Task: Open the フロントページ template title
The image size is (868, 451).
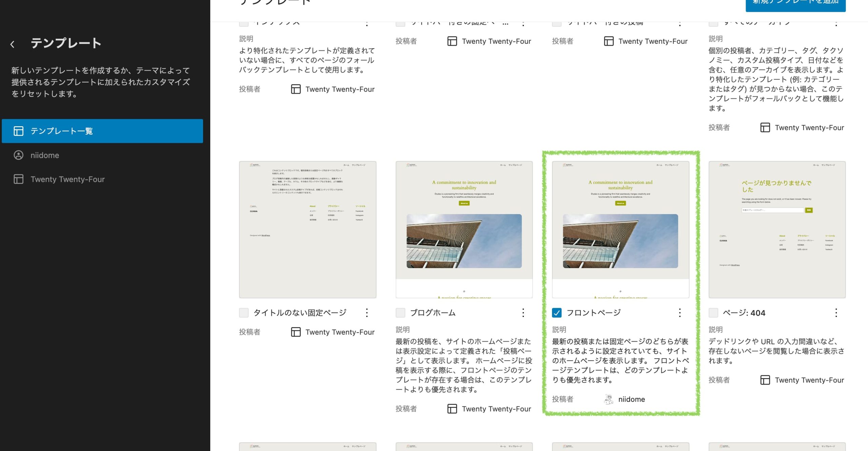Action: 593,313
